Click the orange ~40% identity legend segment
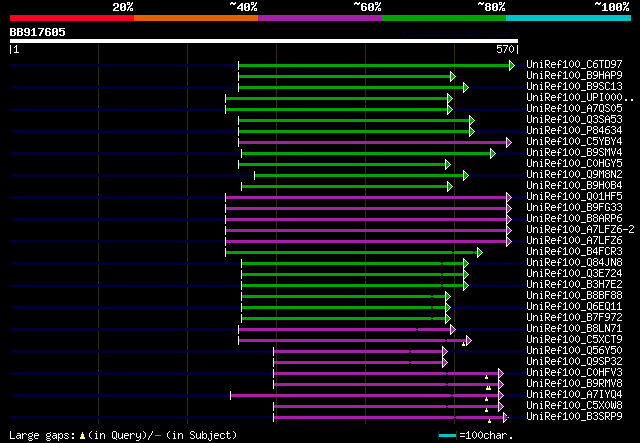The image size is (640, 443). 196,18
